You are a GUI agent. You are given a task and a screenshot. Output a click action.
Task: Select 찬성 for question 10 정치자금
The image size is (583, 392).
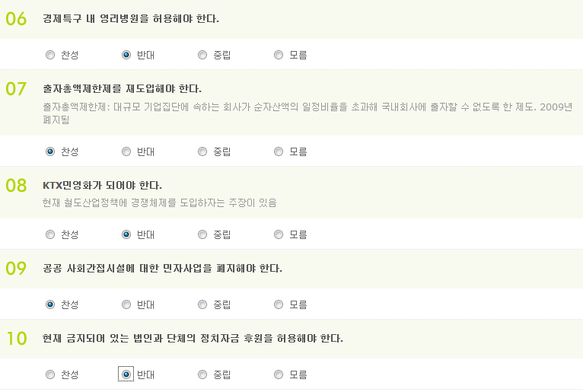[49, 374]
